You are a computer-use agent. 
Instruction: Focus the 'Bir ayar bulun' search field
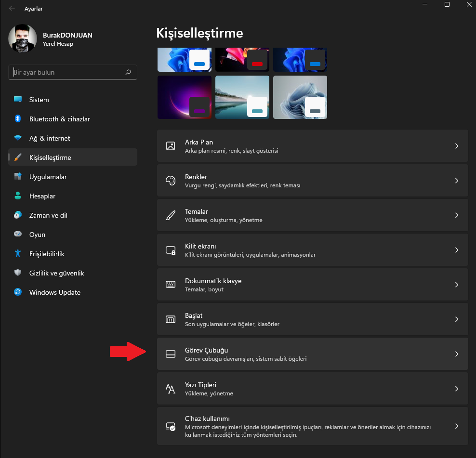(67, 72)
